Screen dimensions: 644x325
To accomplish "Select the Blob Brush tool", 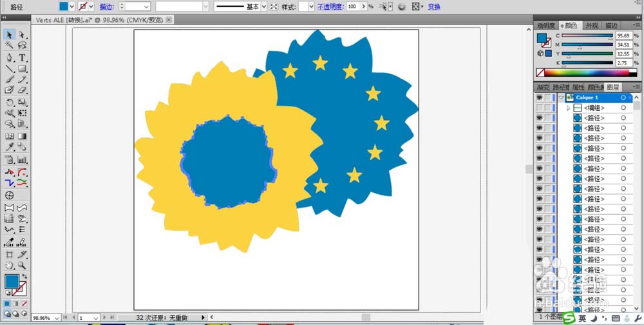I will point(10,90).
